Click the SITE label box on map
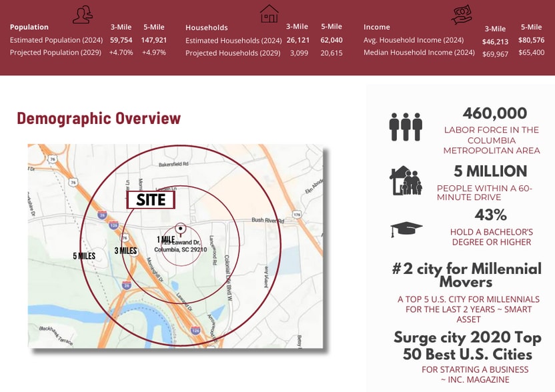This screenshot has width=555, height=392. (151, 199)
